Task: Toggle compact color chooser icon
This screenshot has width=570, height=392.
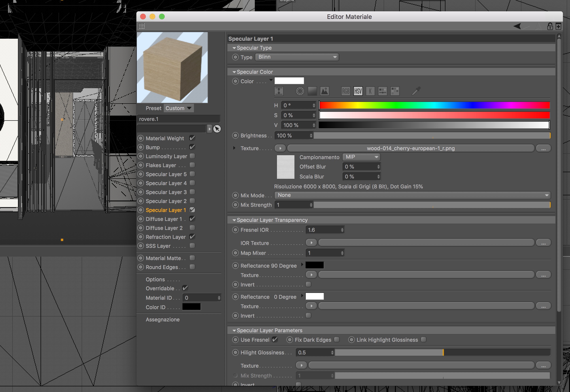Action: pyautogui.click(x=279, y=91)
